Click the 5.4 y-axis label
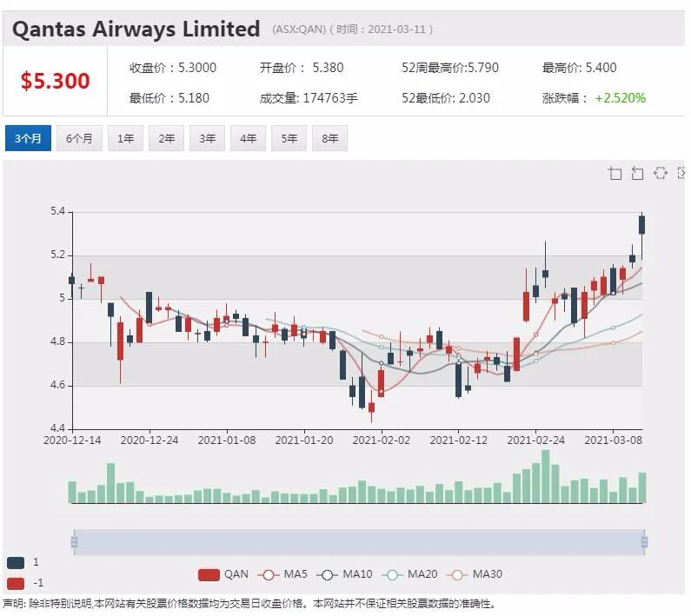 (57, 211)
